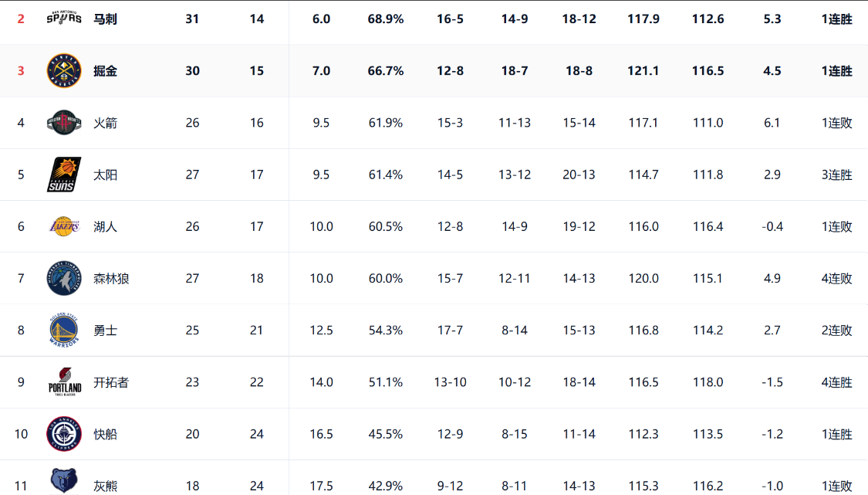This screenshot has width=868, height=495.
Task: Select the 湖人 team name
Action: click(105, 226)
